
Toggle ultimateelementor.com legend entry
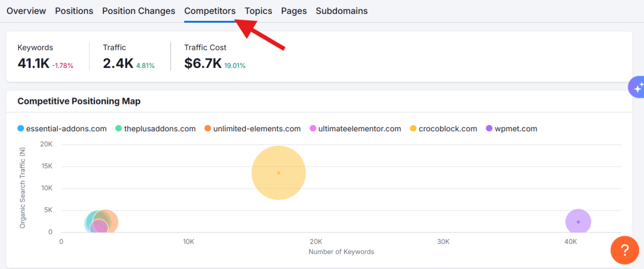point(354,129)
